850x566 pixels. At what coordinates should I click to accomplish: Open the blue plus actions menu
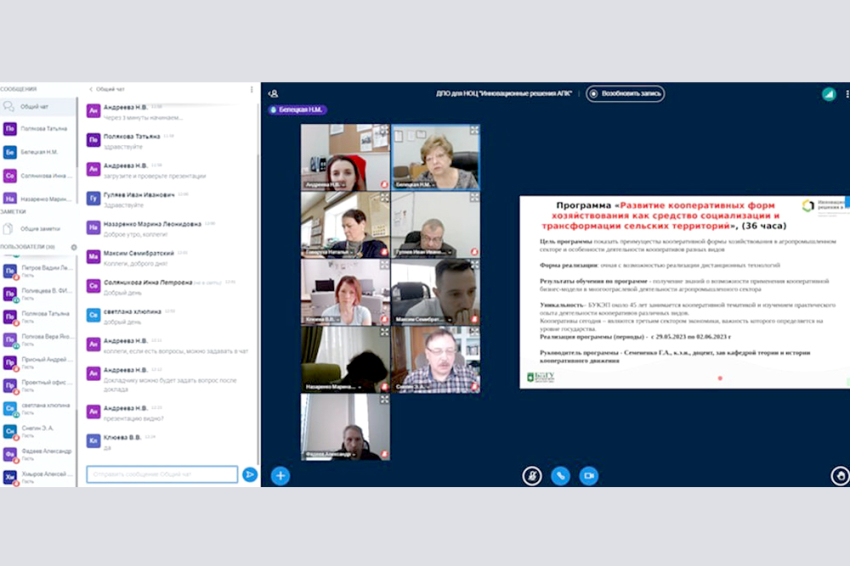pos(280,476)
